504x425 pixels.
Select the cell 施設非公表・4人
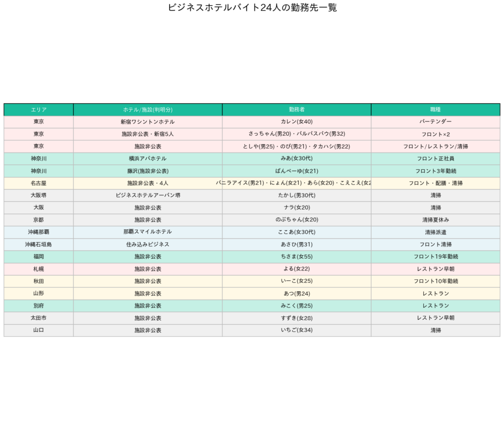point(148,183)
